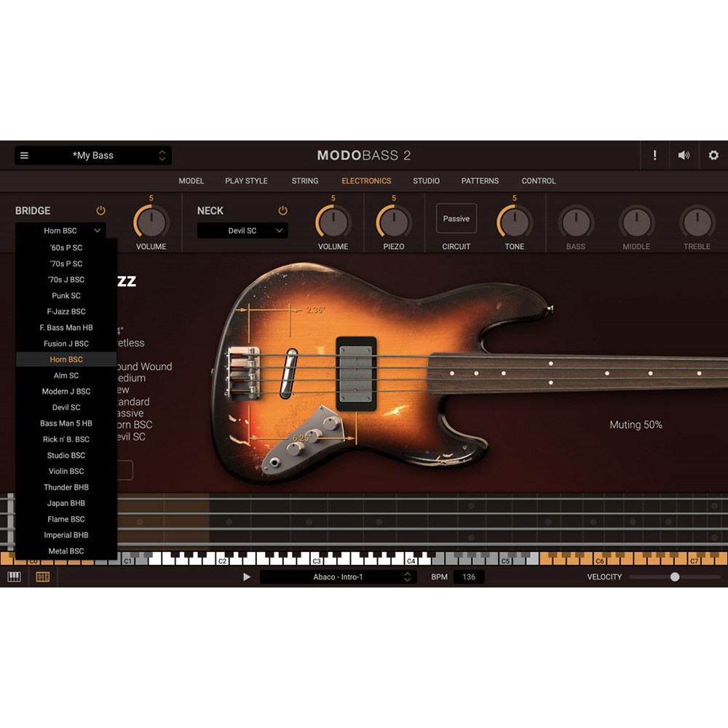Screen dimensions: 728x728
Task: Select F-Jazz BSC pickup
Action: click(x=66, y=312)
